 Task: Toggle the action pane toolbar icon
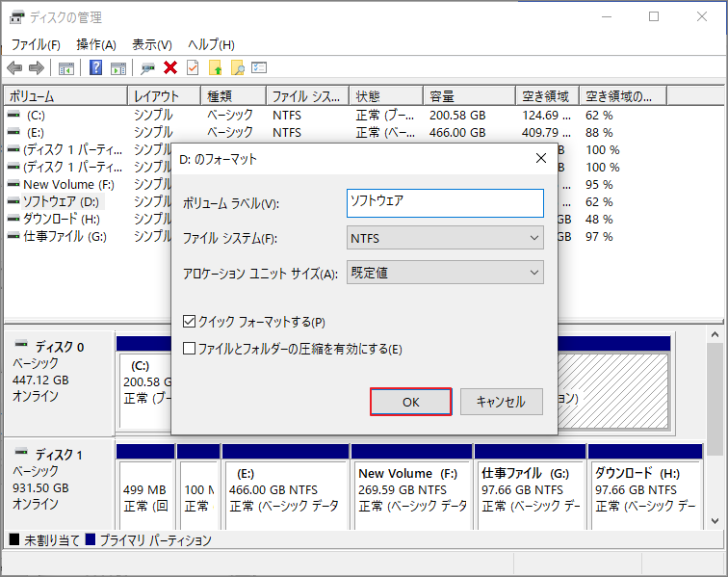[118, 68]
